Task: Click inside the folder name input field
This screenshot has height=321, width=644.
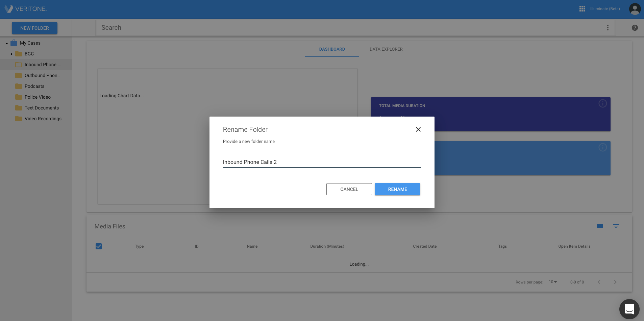Action: click(x=321, y=162)
